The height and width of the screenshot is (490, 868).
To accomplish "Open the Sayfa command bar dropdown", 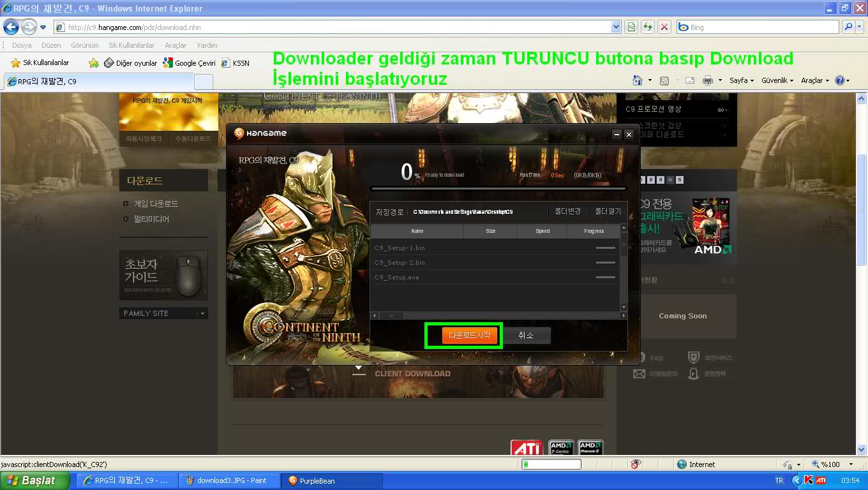I will pyautogui.click(x=742, y=80).
